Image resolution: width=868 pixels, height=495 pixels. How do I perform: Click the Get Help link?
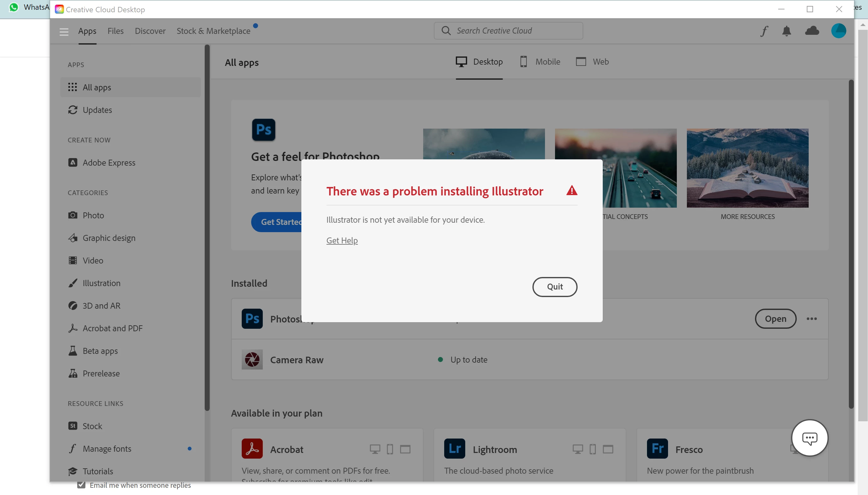342,240
